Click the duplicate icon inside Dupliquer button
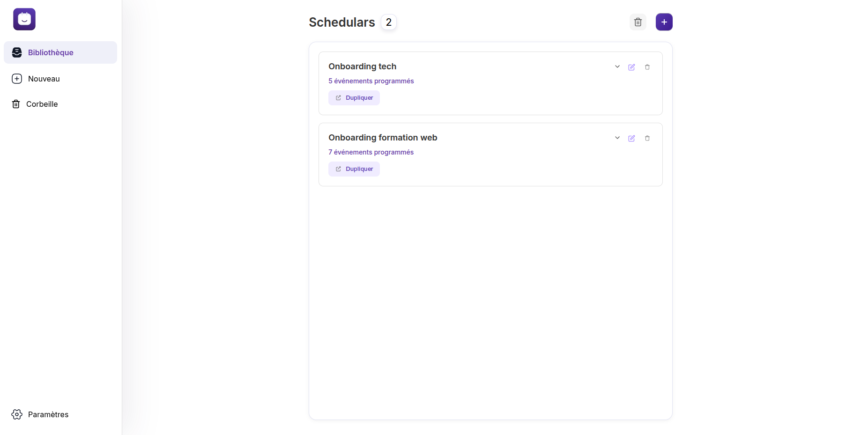This screenshot has height=435, width=868. click(338, 97)
